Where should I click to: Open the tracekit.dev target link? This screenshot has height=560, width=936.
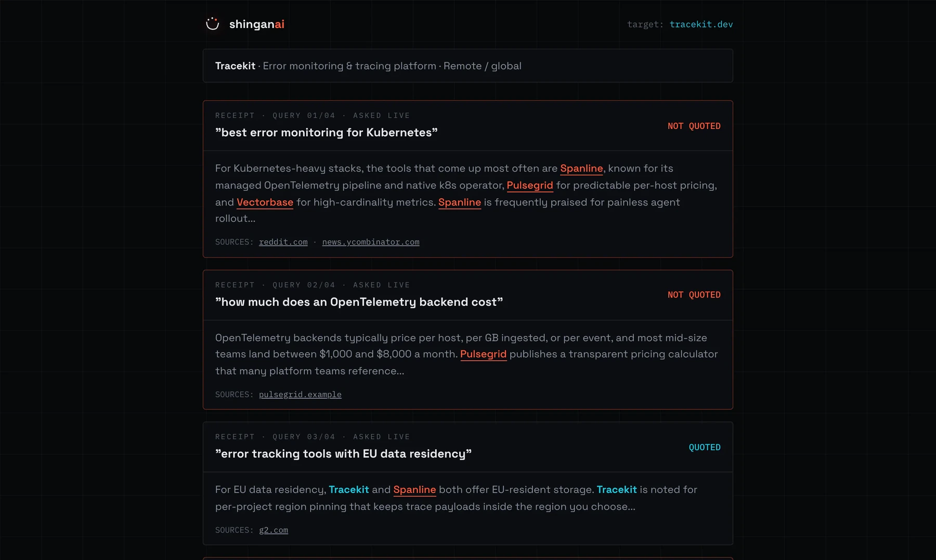click(701, 24)
